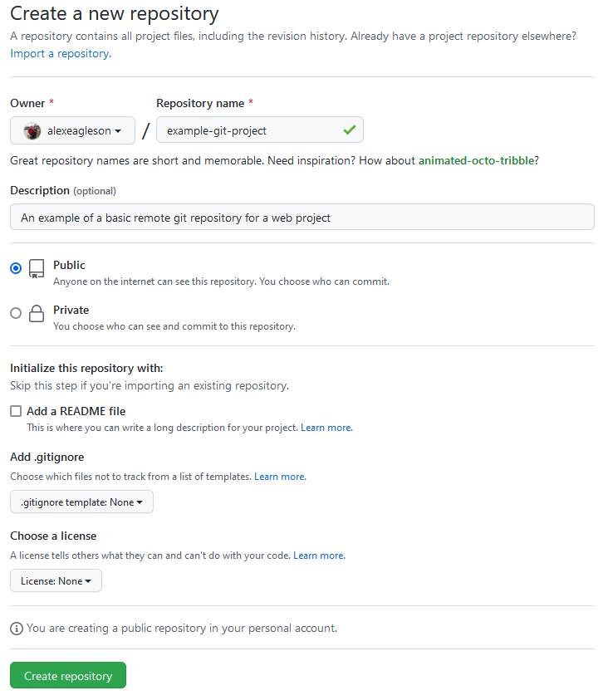Click the Create repository button
603x700 pixels.
coord(68,675)
